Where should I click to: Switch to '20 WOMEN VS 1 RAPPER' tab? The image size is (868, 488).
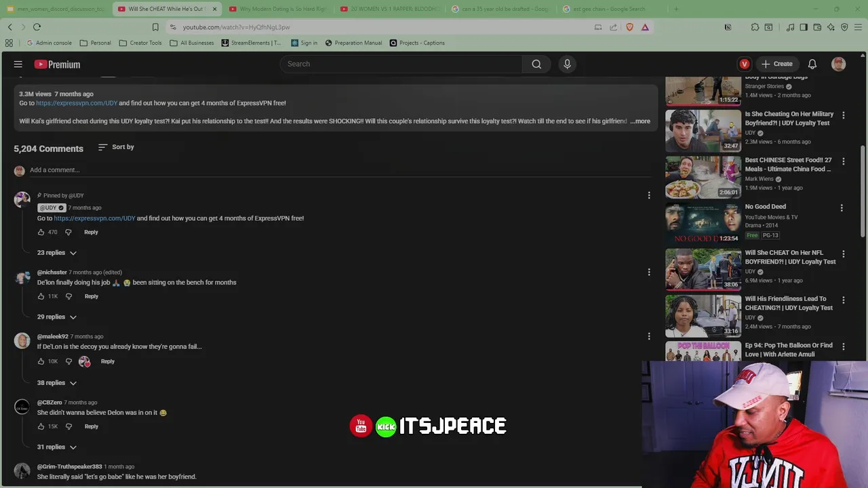point(389,9)
